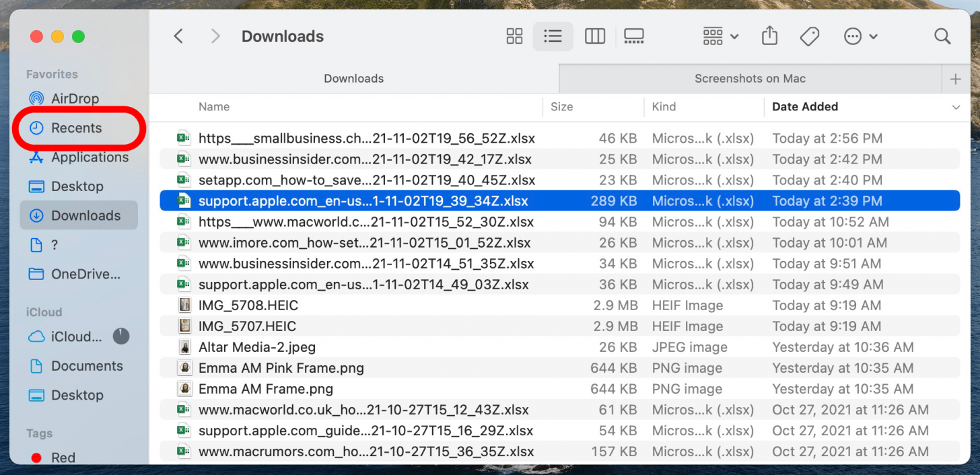The image size is (980, 475).
Task: Select the https___www.macworld.c xlsx file
Action: coord(560,222)
